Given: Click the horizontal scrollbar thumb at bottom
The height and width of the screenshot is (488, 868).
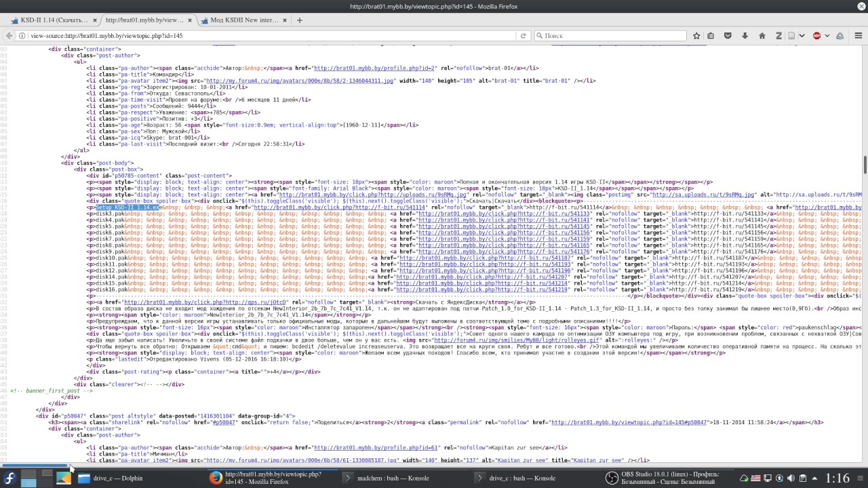Looking at the screenshot, I should click(34, 466).
